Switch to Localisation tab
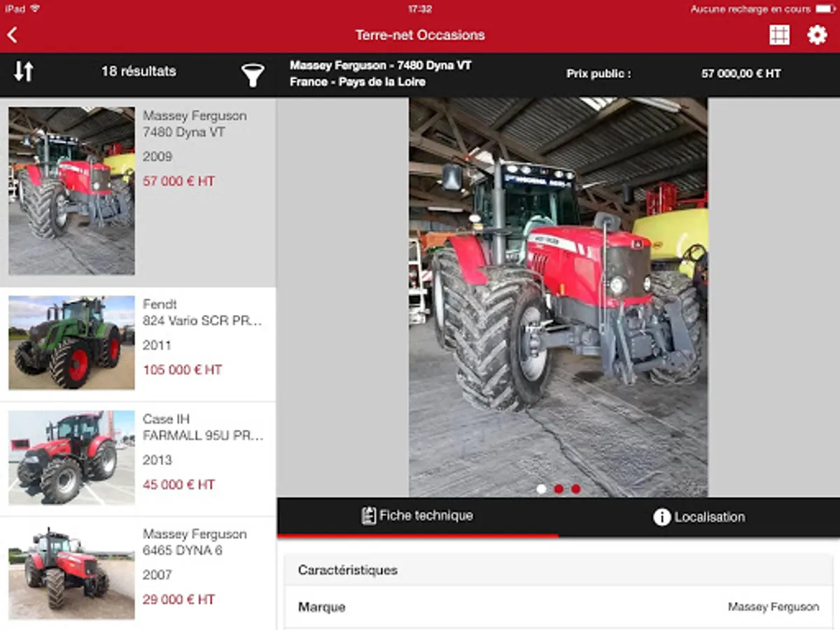840x630 pixels. coord(699,517)
